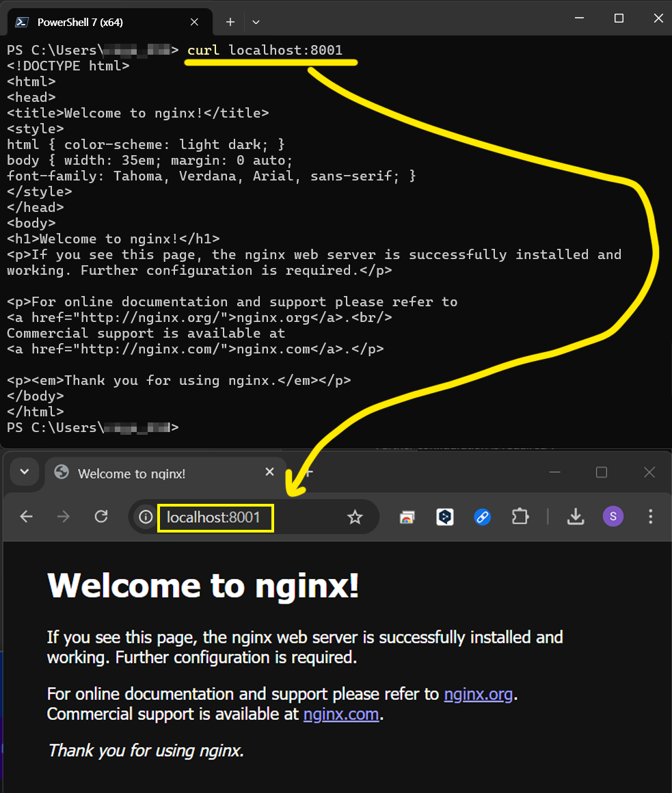672x793 pixels.
Task: Click 'body { width: 35em' terminal line
Action: (x=150, y=161)
